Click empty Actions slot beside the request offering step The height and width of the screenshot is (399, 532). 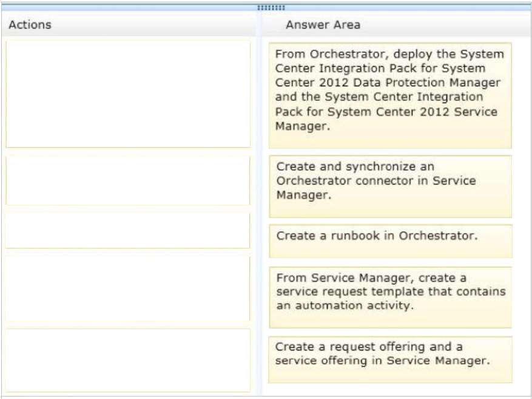(128, 360)
